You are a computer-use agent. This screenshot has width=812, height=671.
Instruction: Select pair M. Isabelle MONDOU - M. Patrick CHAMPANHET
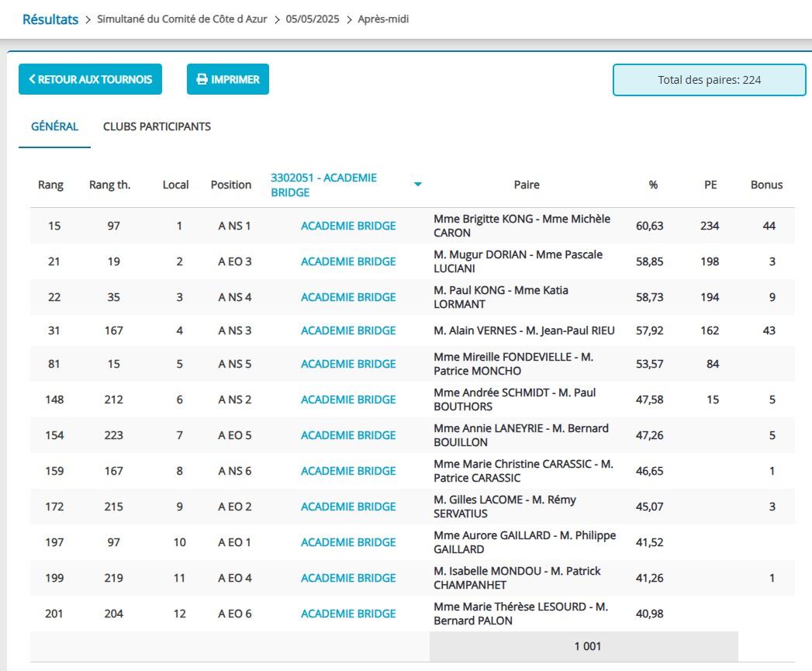[517, 578]
